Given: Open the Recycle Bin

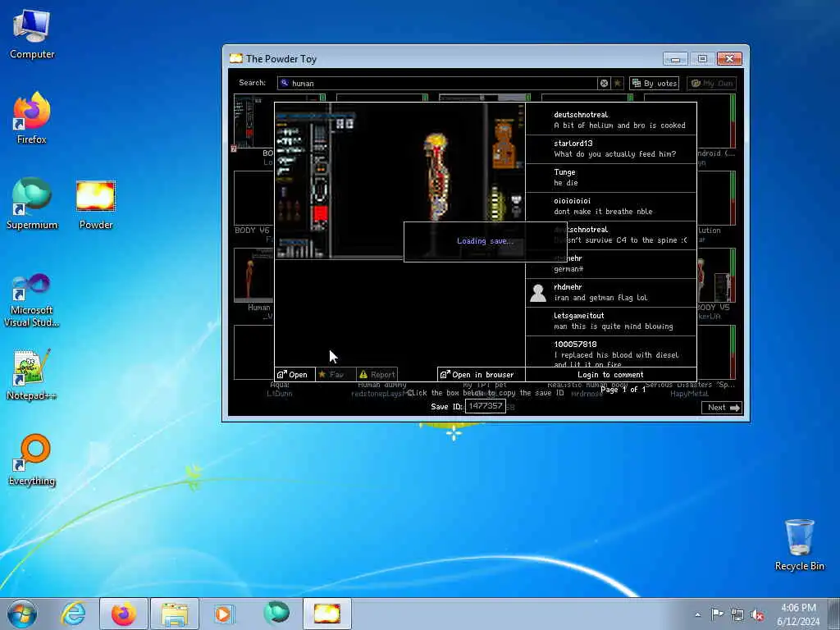Looking at the screenshot, I should pos(799,545).
